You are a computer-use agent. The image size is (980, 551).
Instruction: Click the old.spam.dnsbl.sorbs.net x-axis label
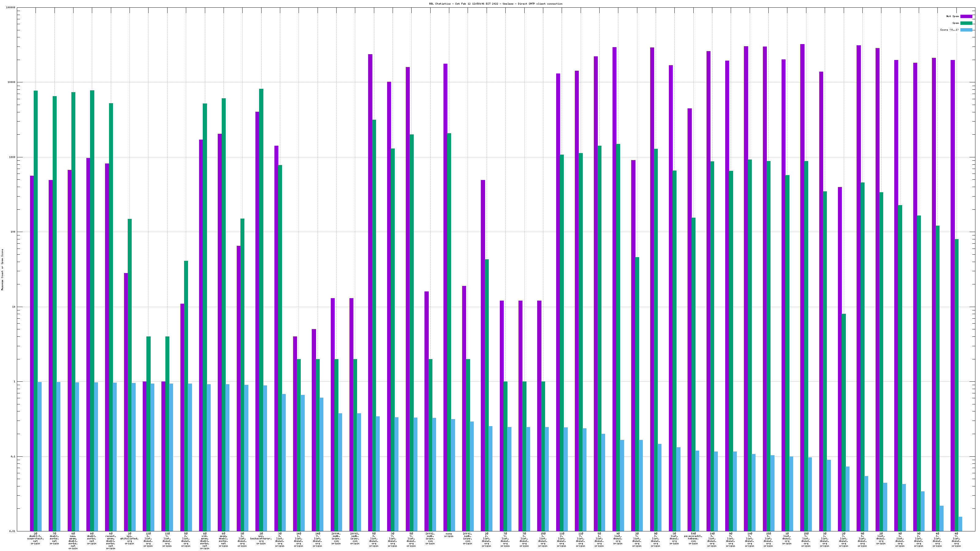205,541
